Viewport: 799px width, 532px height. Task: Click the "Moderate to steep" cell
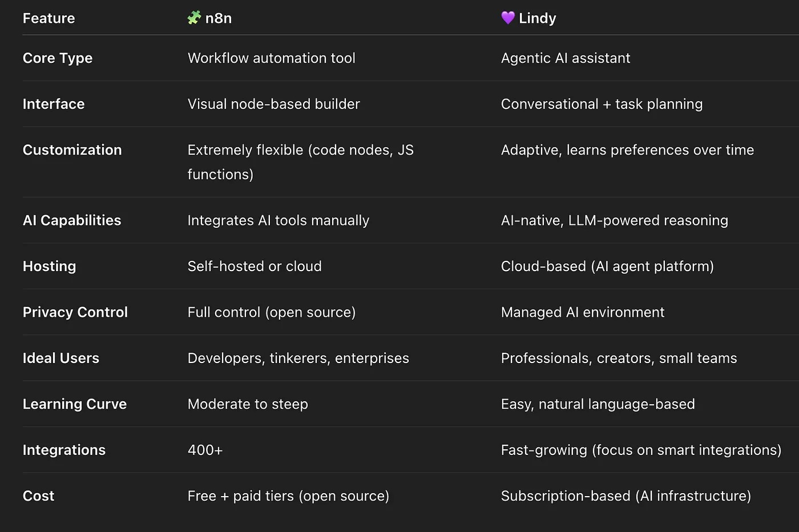tap(248, 404)
